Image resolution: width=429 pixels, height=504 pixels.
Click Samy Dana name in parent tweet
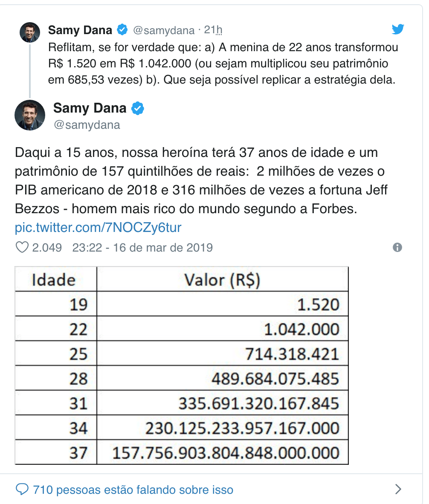[80, 30]
